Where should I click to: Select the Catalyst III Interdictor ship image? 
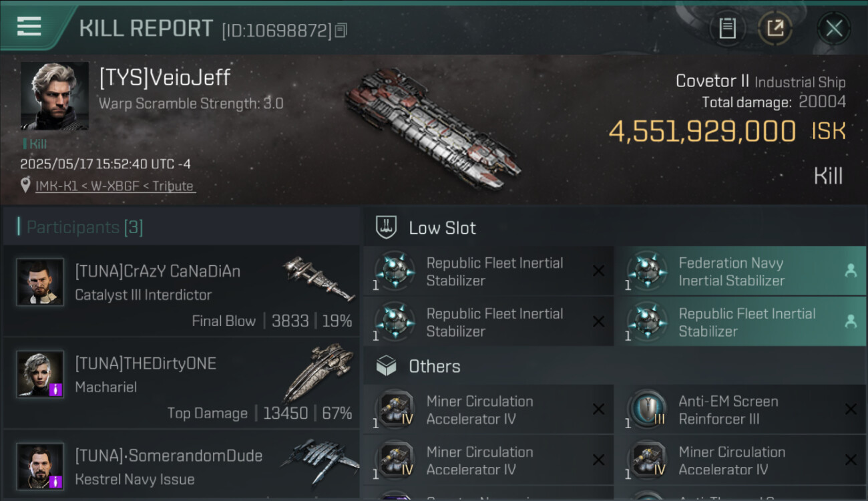[319, 279]
